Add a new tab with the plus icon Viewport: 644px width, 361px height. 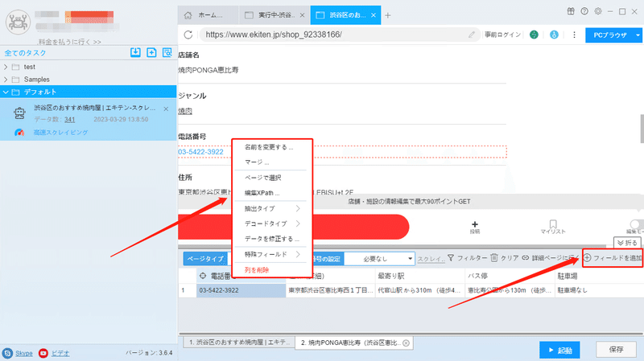click(388, 15)
